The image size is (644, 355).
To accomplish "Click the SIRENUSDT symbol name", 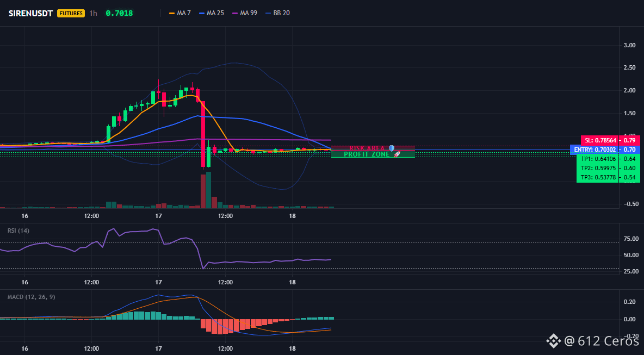I will click(x=31, y=13).
